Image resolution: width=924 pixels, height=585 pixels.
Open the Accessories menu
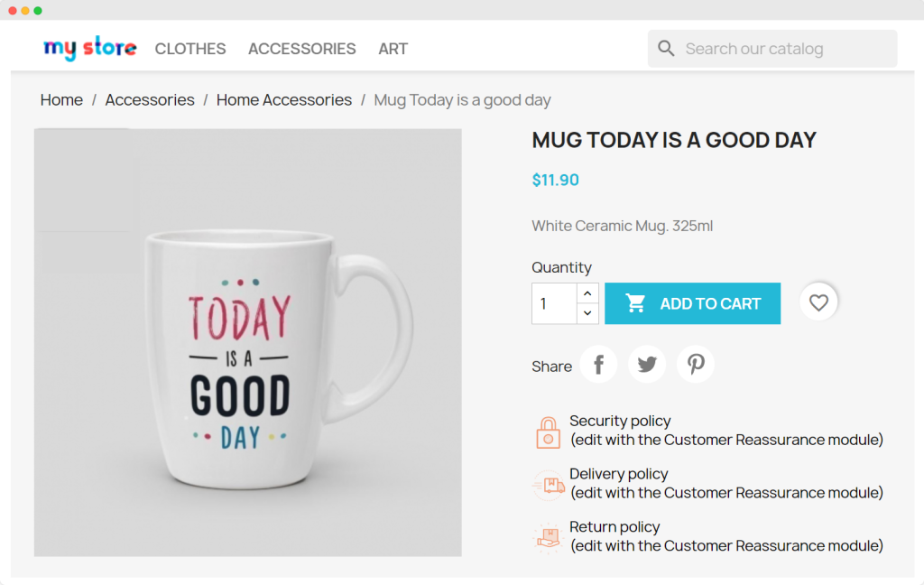pyautogui.click(x=302, y=49)
